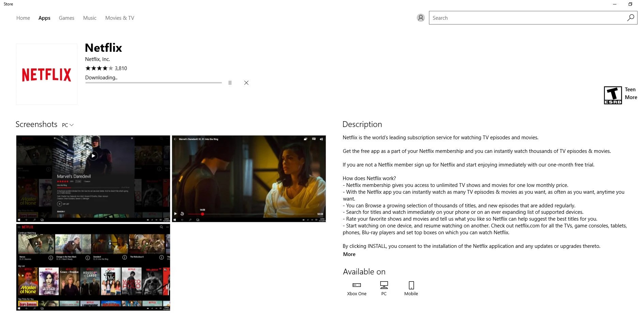Restore the Store window size
The image size is (644, 318).
tap(630, 4)
